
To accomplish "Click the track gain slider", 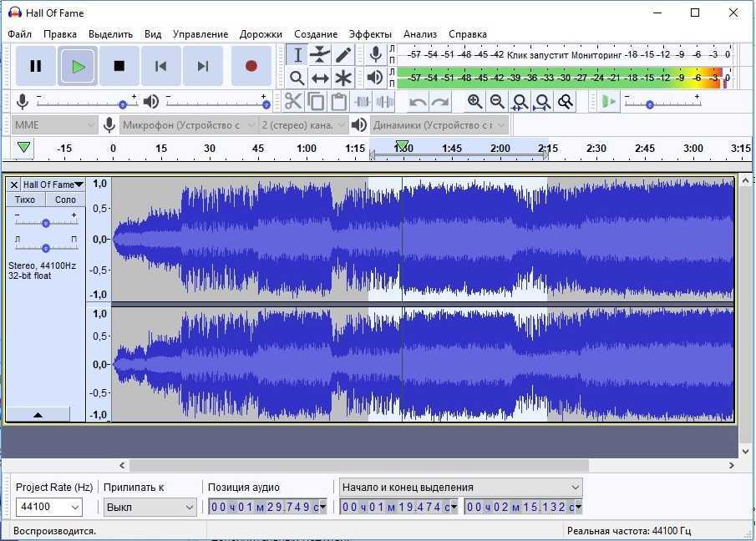I will (x=45, y=222).
